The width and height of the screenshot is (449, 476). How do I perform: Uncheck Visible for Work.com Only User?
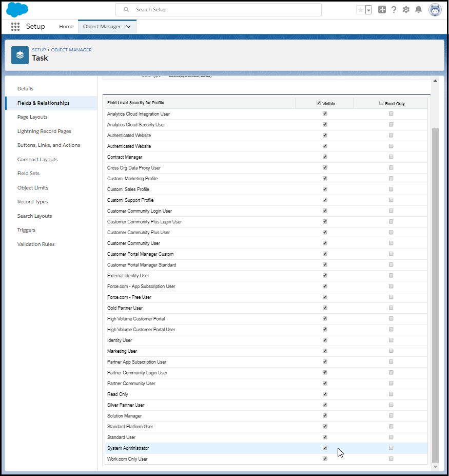tap(325, 459)
